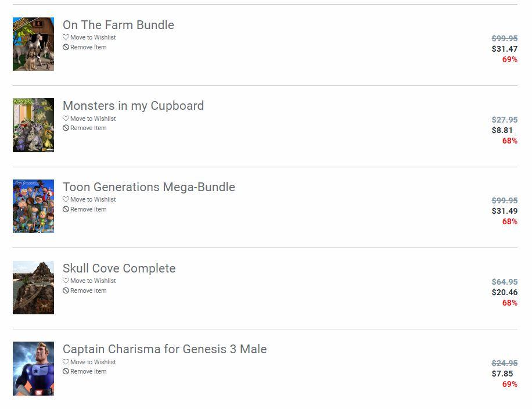Move Skull Cove Complete to Wishlist
The height and width of the screenshot is (409, 532).
click(x=92, y=281)
